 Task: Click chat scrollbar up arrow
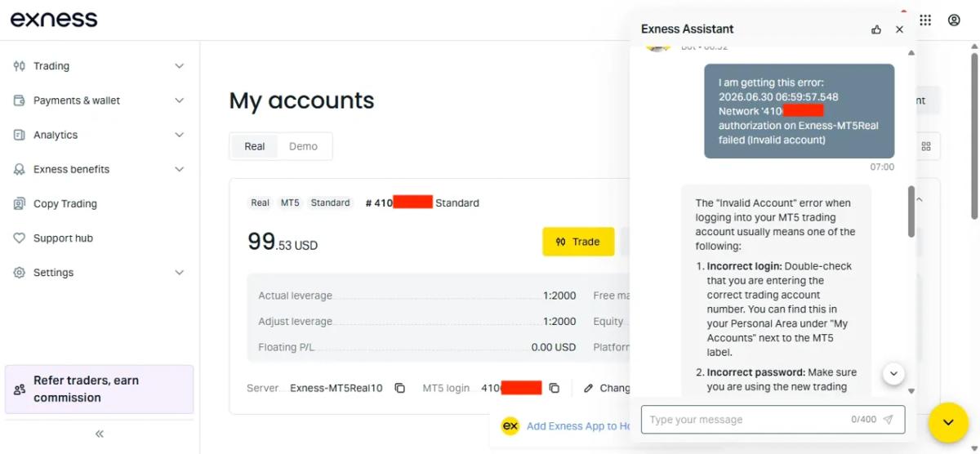coord(911,53)
